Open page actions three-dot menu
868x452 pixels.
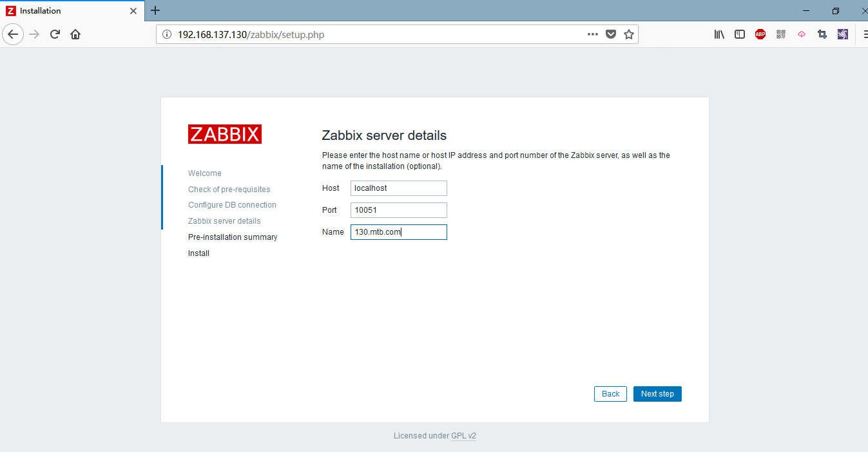[x=593, y=34]
